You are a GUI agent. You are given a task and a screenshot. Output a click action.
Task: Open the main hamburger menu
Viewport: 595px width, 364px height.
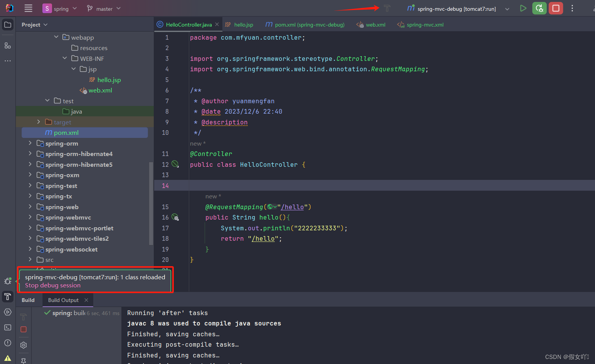(x=28, y=8)
